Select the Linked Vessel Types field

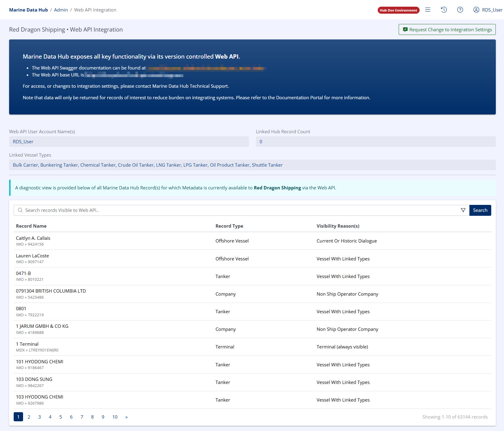[x=252, y=165]
